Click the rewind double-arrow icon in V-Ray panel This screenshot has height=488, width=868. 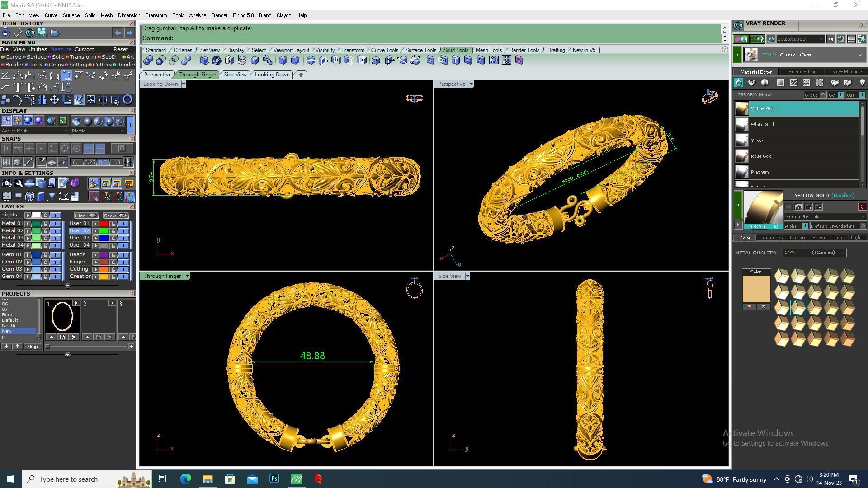pyautogui.click(x=830, y=39)
